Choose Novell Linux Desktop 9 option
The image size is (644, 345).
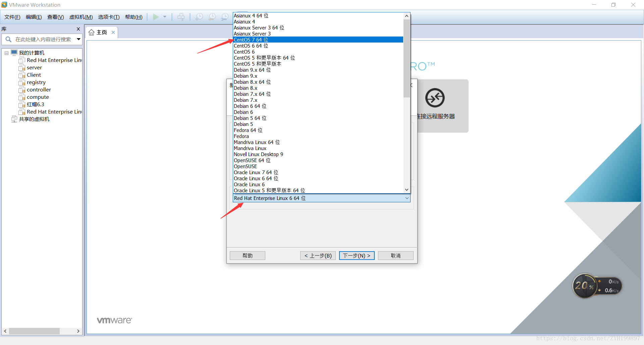point(318,154)
